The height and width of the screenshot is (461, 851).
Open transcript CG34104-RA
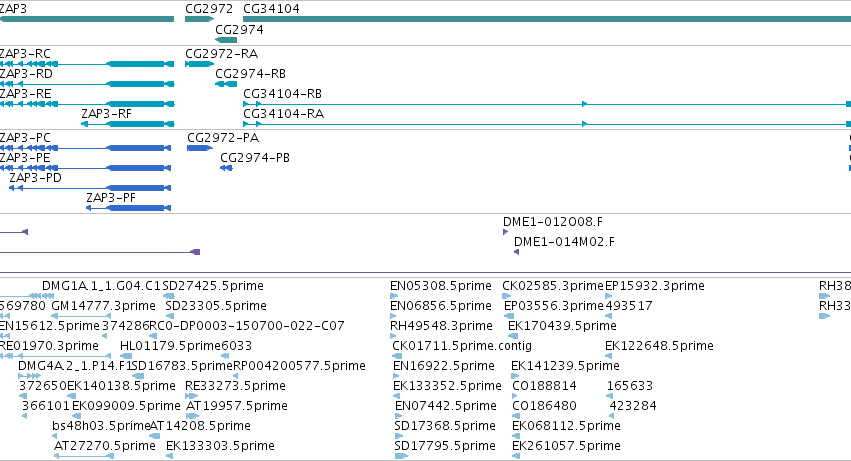pyautogui.click(x=547, y=124)
